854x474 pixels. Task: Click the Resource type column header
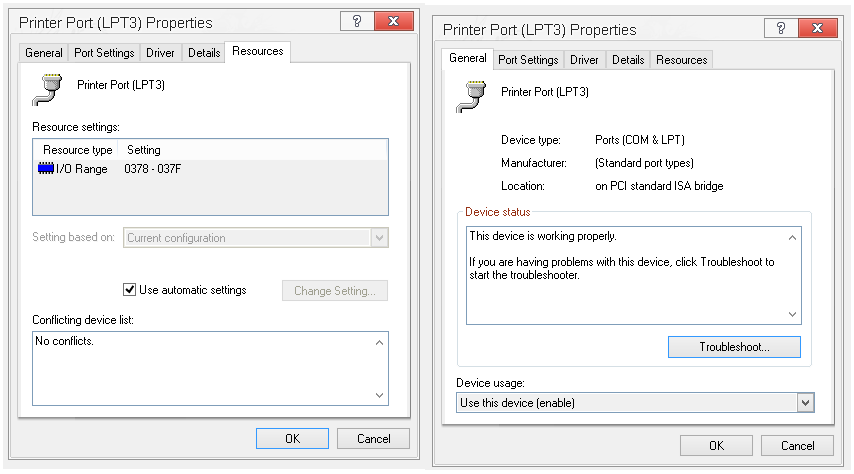78,150
